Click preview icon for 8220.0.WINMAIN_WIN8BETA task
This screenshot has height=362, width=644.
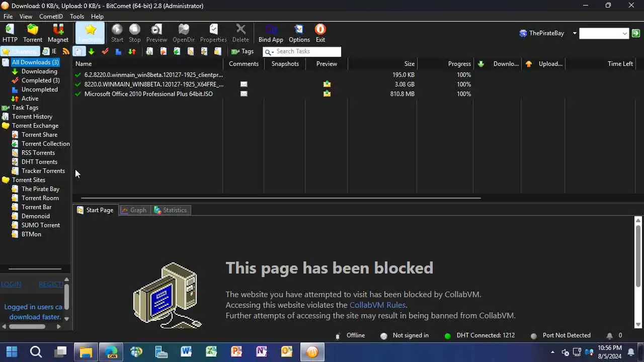point(327,84)
